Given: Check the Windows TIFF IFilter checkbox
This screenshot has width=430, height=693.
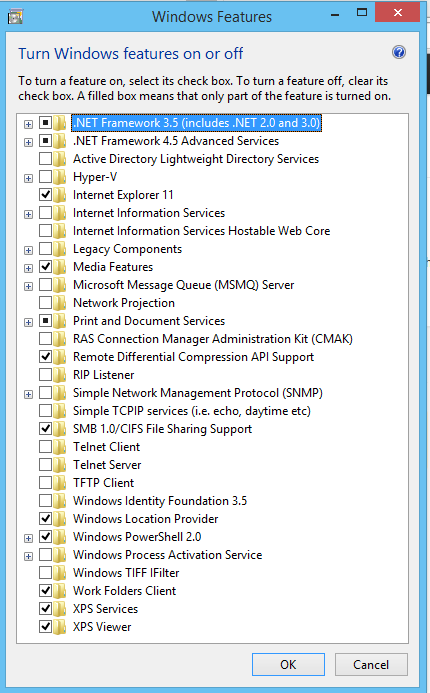Looking at the screenshot, I should (46, 572).
